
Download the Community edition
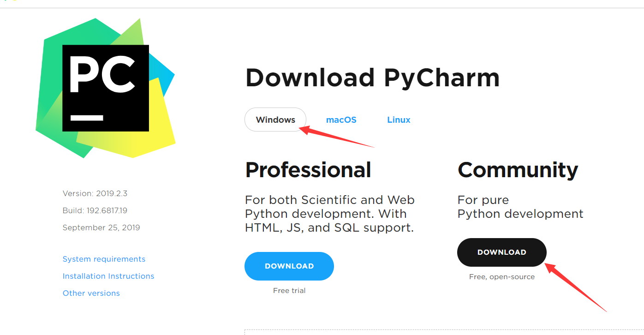(x=501, y=252)
